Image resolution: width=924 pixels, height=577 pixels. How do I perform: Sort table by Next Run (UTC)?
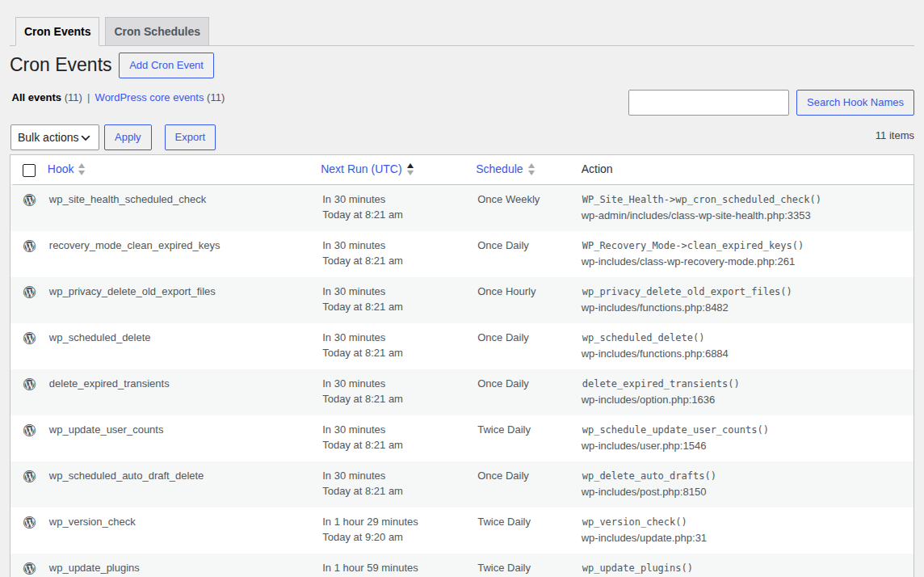[x=361, y=169]
